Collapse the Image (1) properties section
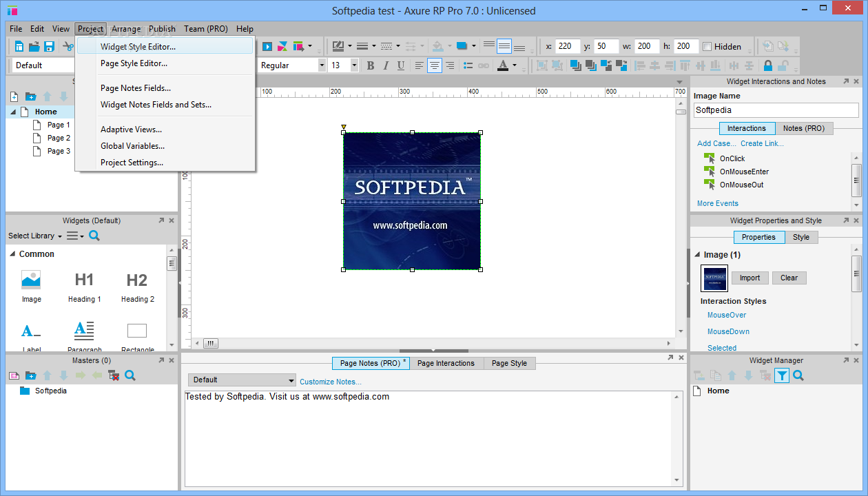This screenshot has height=496, width=868. click(x=697, y=255)
